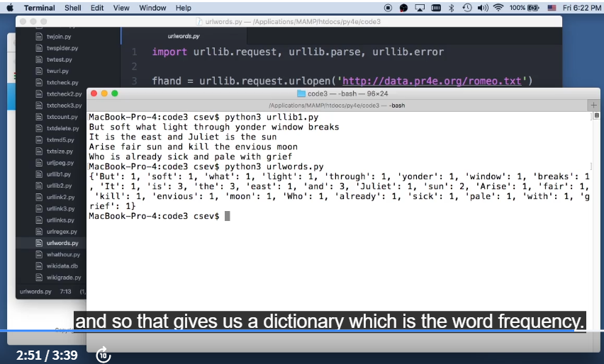The height and width of the screenshot is (364, 604).
Task: Open the Edit menu
Action: tap(97, 8)
